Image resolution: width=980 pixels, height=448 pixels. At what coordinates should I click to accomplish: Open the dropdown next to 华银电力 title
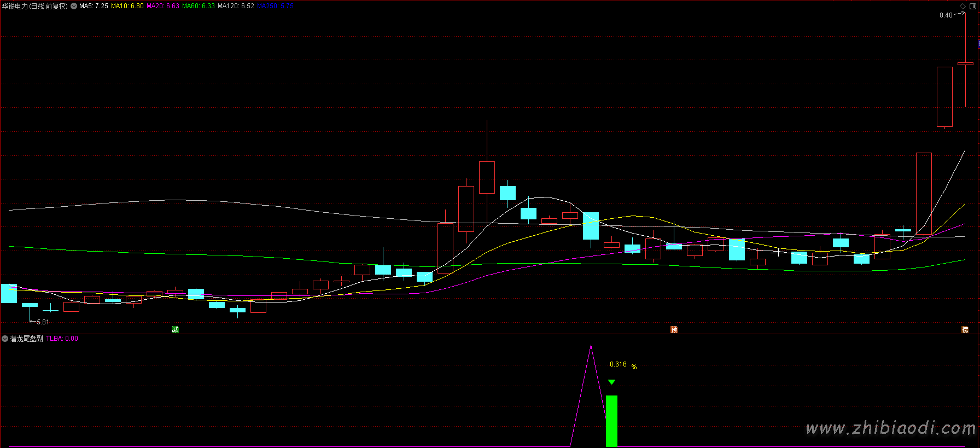(74, 6)
